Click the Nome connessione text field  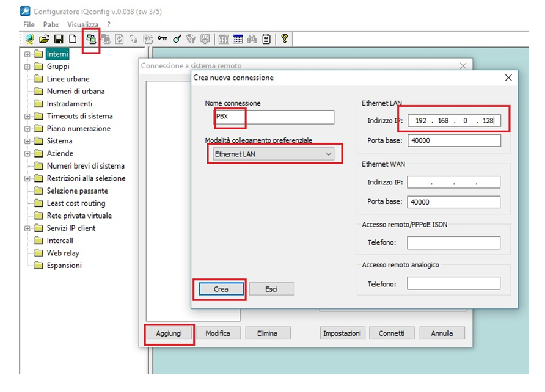[273, 117]
